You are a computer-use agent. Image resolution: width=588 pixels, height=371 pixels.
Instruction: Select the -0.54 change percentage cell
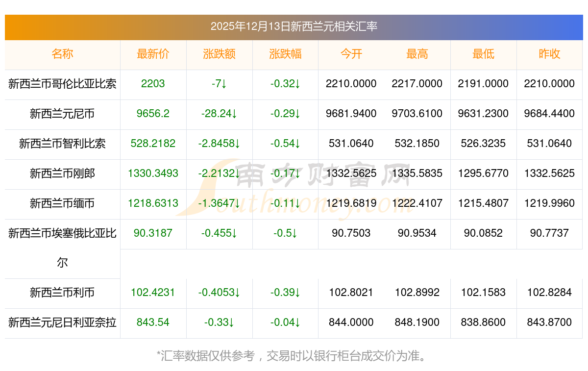coord(285,144)
